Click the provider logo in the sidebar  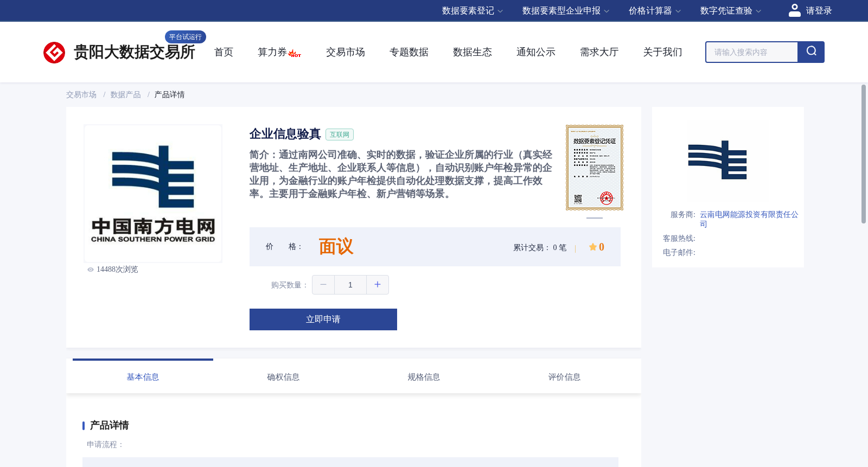point(718,160)
